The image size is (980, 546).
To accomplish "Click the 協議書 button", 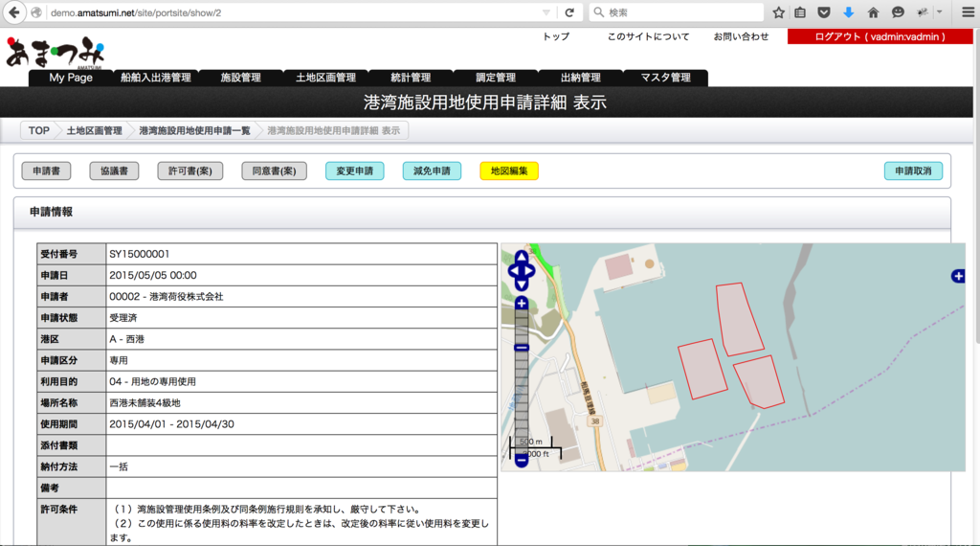I will (114, 171).
